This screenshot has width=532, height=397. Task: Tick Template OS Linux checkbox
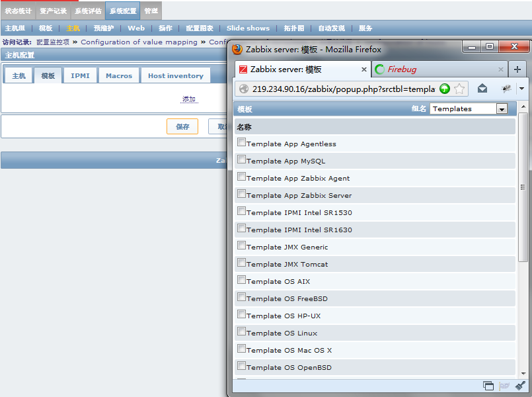point(241,331)
